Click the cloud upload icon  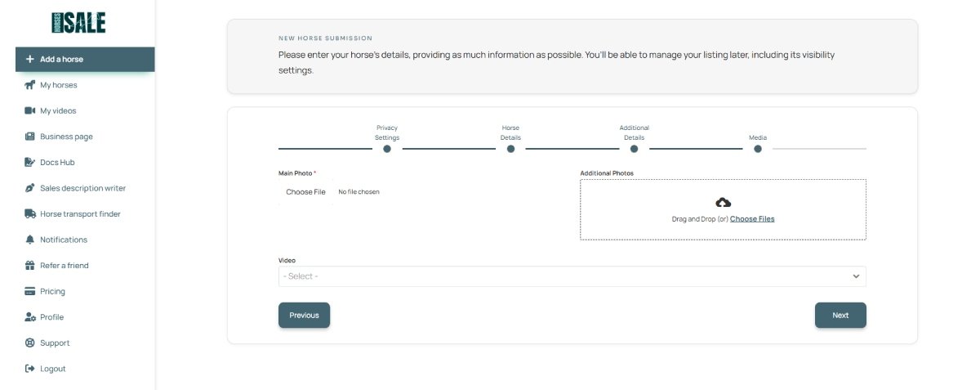(723, 203)
